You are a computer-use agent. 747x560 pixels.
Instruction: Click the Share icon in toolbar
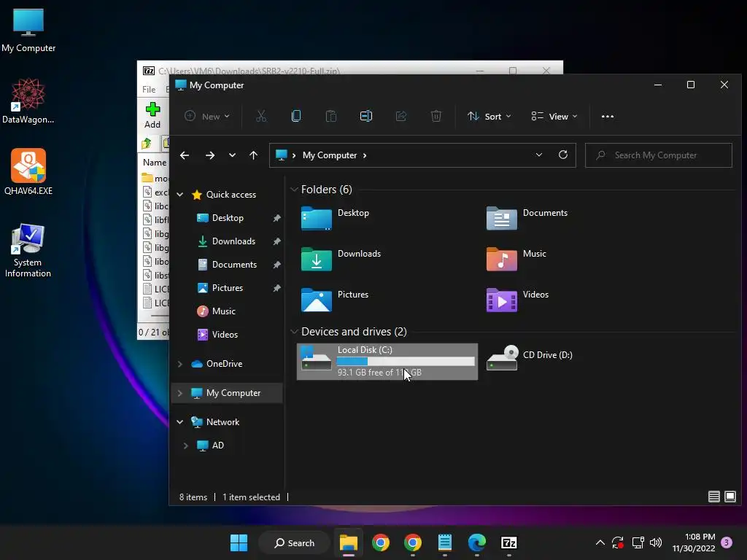pos(401,116)
